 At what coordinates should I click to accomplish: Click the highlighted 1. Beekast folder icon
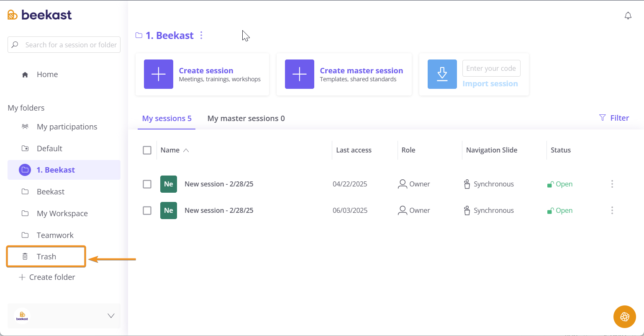pos(25,170)
